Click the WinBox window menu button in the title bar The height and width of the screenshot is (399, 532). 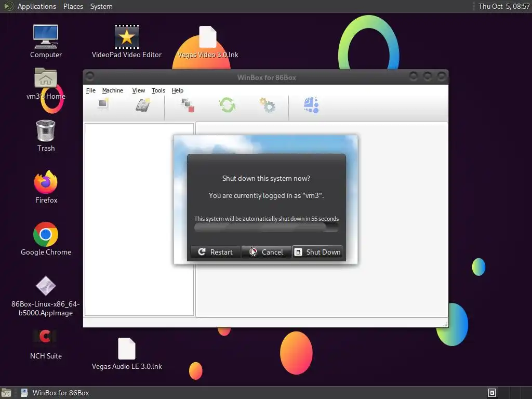[x=90, y=76]
